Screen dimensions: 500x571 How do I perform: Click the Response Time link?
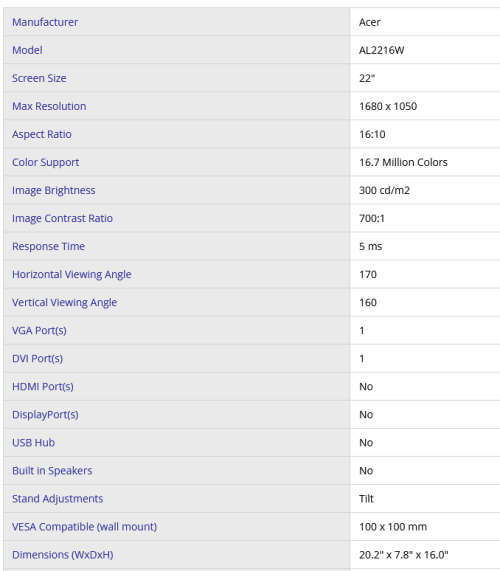click(48, 247)
